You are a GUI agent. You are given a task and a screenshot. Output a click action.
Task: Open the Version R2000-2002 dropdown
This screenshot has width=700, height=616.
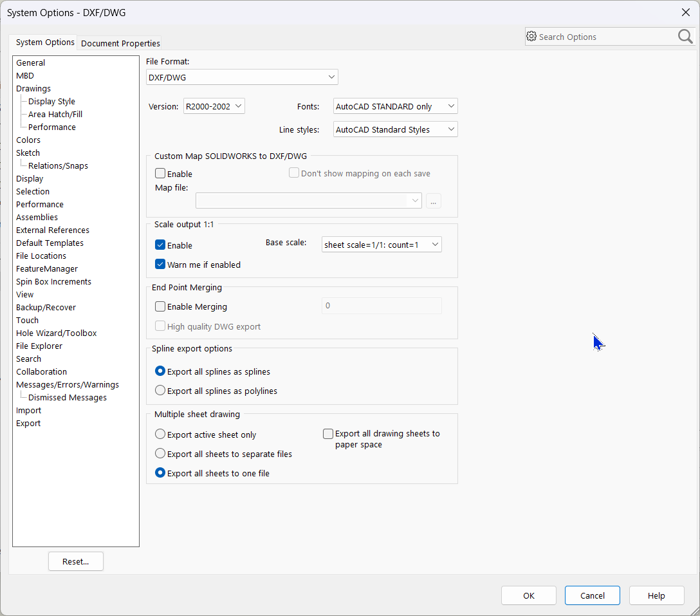(x=214, y=106)
